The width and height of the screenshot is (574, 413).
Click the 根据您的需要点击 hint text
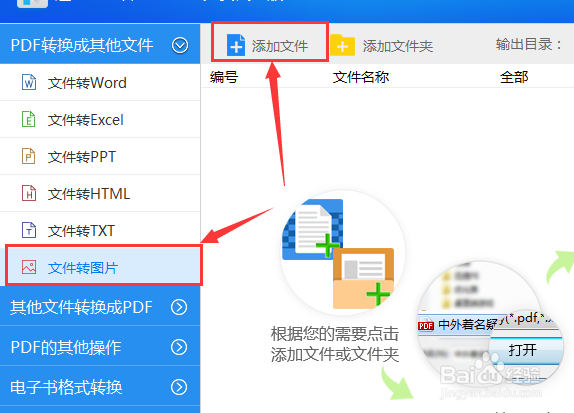click(335, 334)
